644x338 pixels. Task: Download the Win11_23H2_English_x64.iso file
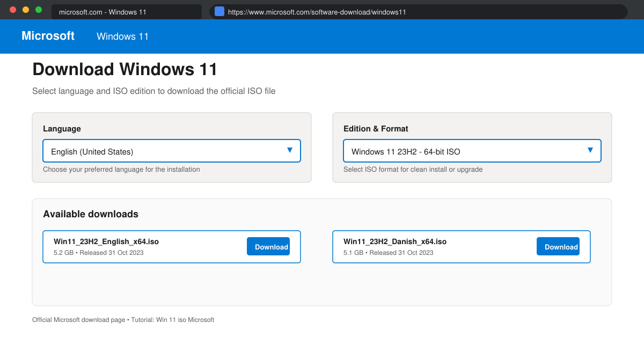click(x=268, y=246)
